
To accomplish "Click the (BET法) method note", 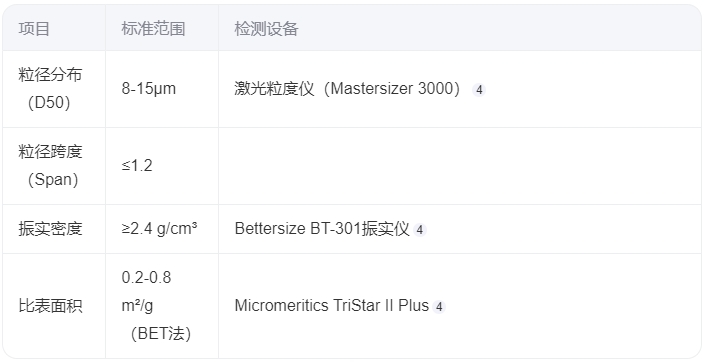I will [161, 334].
